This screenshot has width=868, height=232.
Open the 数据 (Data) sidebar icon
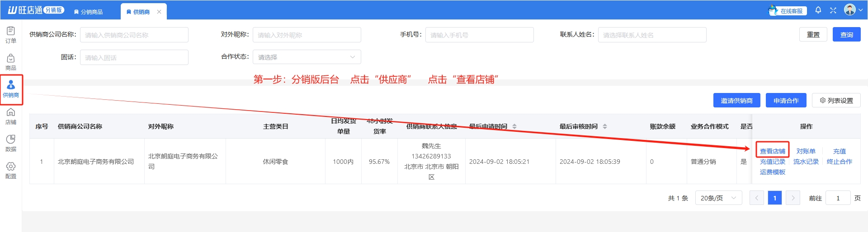[11, 143]
